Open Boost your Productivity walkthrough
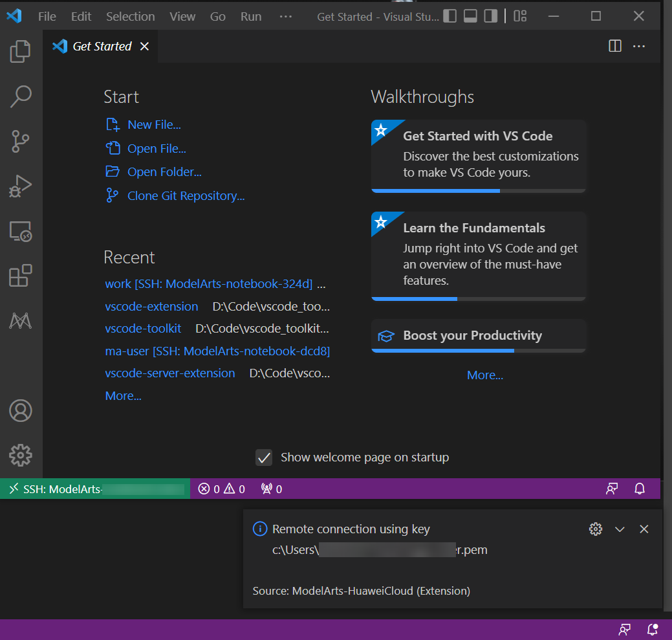The width and height of the screenshot is (672, 640). [478, 335]
